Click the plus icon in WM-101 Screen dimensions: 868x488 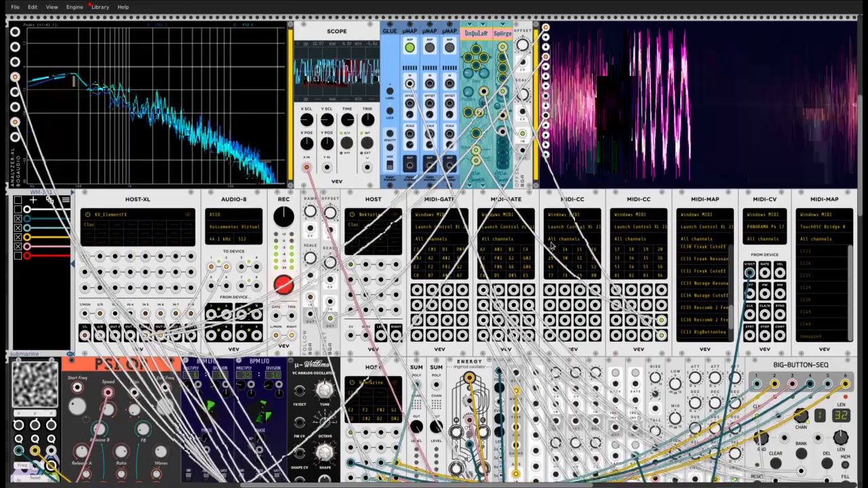(x=33, y=201)
